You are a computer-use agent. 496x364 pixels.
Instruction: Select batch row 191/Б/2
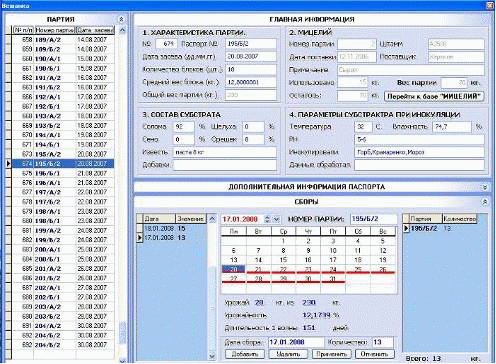63,87
